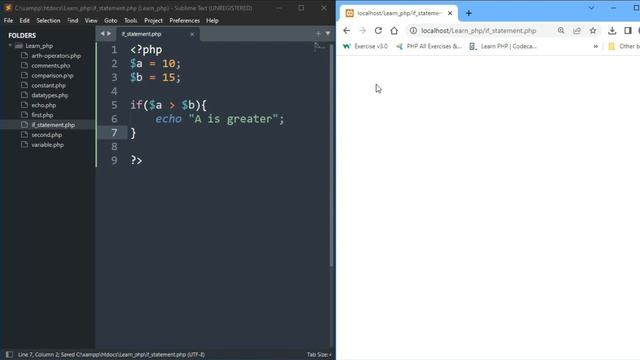Screen dimensions: 640x360
Task: Minimize the Chrome window
Action: [613, 8]
